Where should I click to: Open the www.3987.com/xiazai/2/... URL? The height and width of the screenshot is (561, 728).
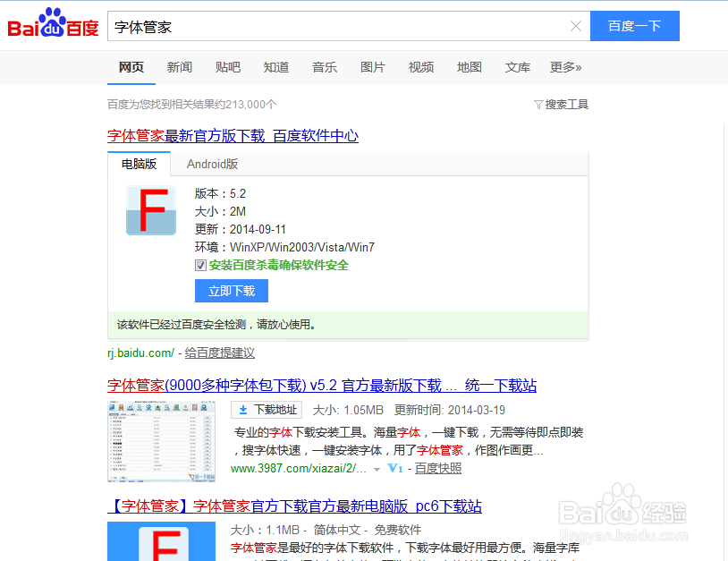point(299,469)
